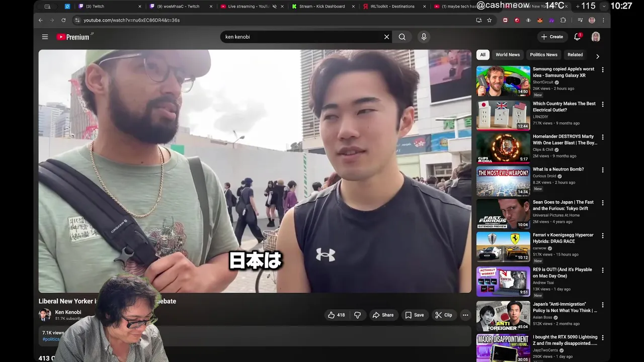The width and height of the screenshot is (644, 362).
Task: Open the Homelander DESTROYS Marty video title
Action: coord(565,140)
